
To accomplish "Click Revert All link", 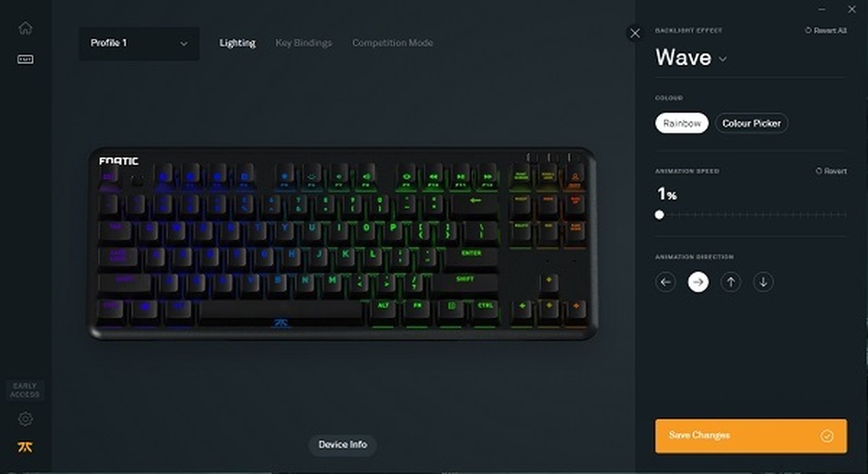I will click(x=825, y=31).
